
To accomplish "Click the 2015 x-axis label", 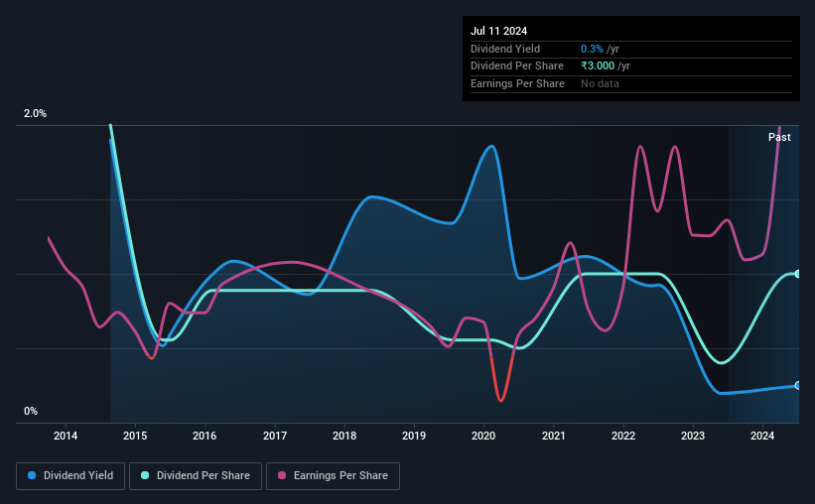I will (x=135, y=436).
